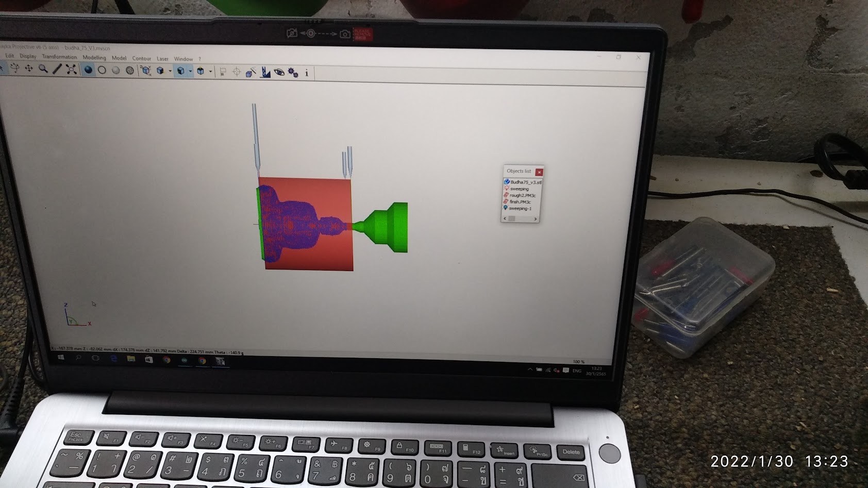Click the fit-all zoom extents icon
Image resolution: width=868 pixels, height=488 pixels.
point(72,69)
